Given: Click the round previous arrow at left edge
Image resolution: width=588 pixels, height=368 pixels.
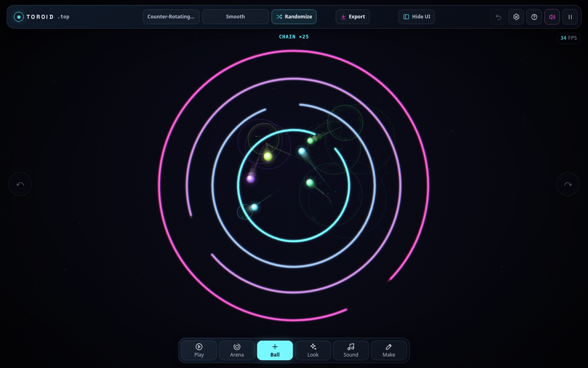Looking at the screenshot, I should tap(20, 184).
